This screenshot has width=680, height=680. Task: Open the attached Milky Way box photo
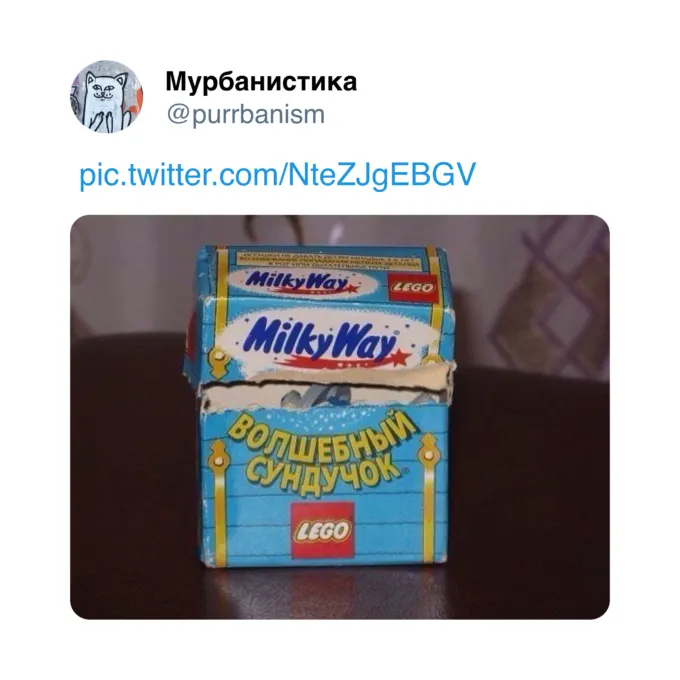tap(340, 417)
